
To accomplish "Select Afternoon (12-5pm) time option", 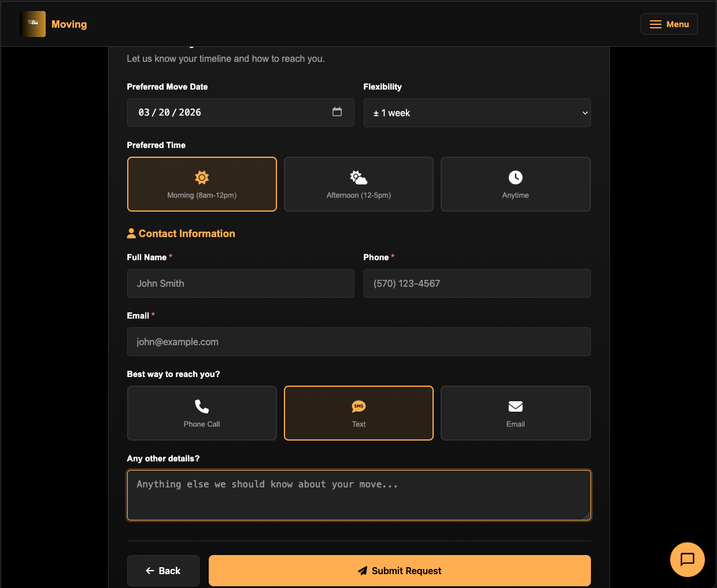I will 358,184.
